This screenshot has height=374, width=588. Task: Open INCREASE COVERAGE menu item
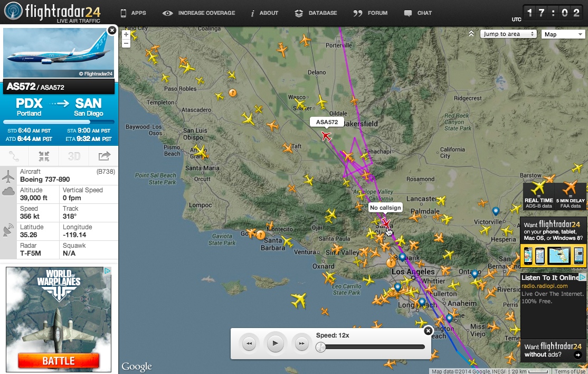[x=199, y=13]
